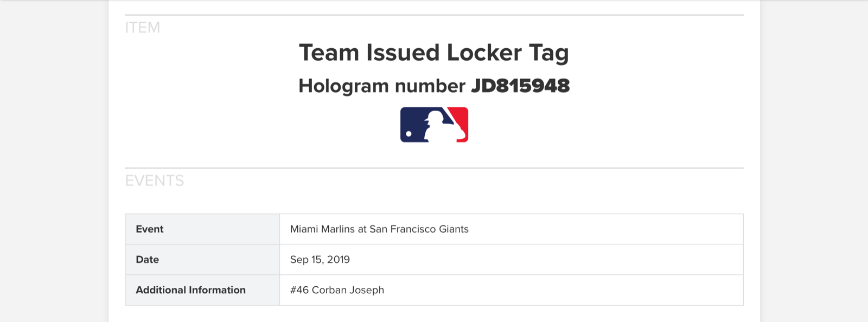Screen dimensions: 868x322
Task: Click the divider line above ITEM
Action: coord(434,15)
